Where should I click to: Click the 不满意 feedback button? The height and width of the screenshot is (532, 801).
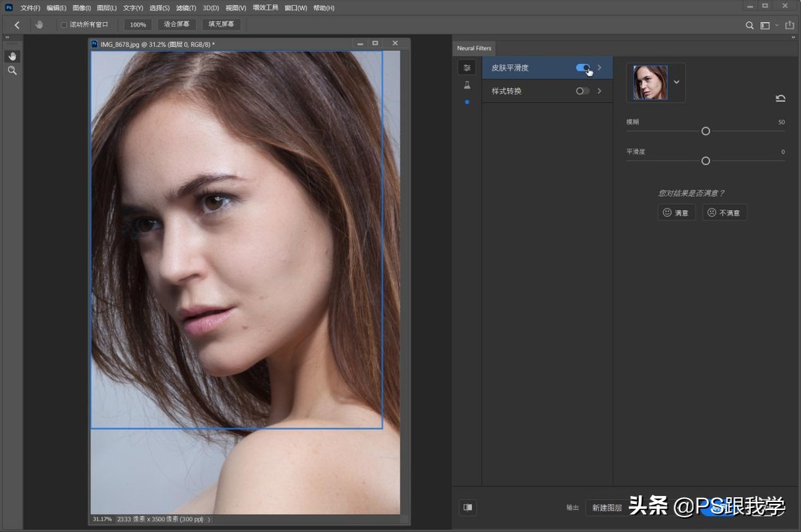[x=724, y=212]
